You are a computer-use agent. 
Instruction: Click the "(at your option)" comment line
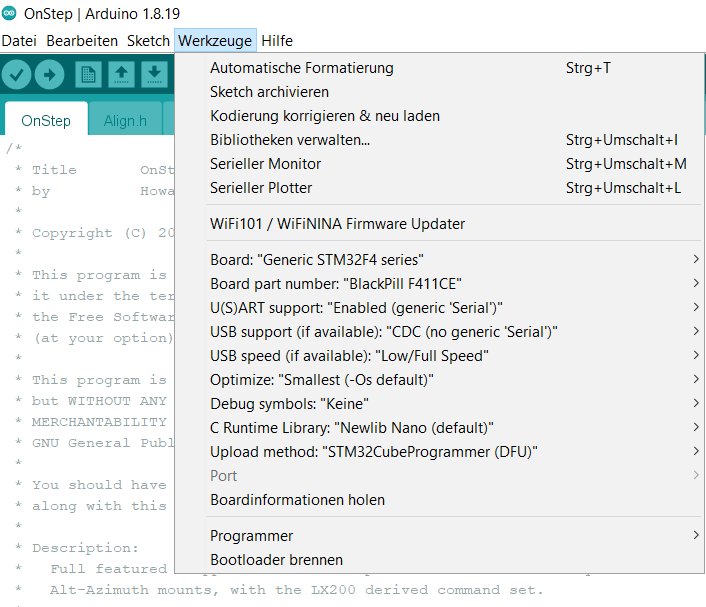coord(95,338)
